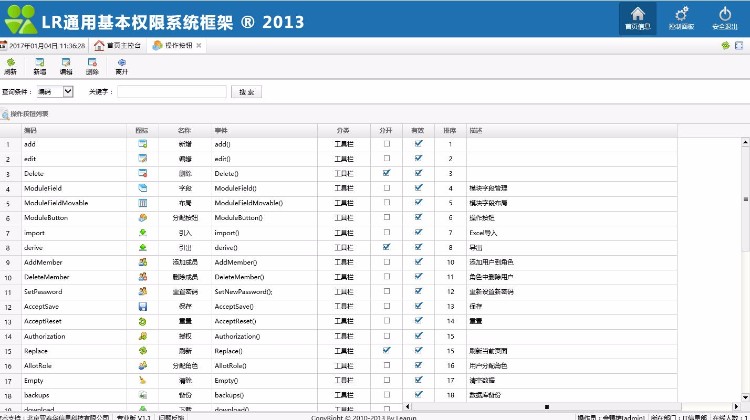Viewport: 750px width, 420px height.
Task: Click the AcceptSave row floppy disk icon
Action: (143, 307)
